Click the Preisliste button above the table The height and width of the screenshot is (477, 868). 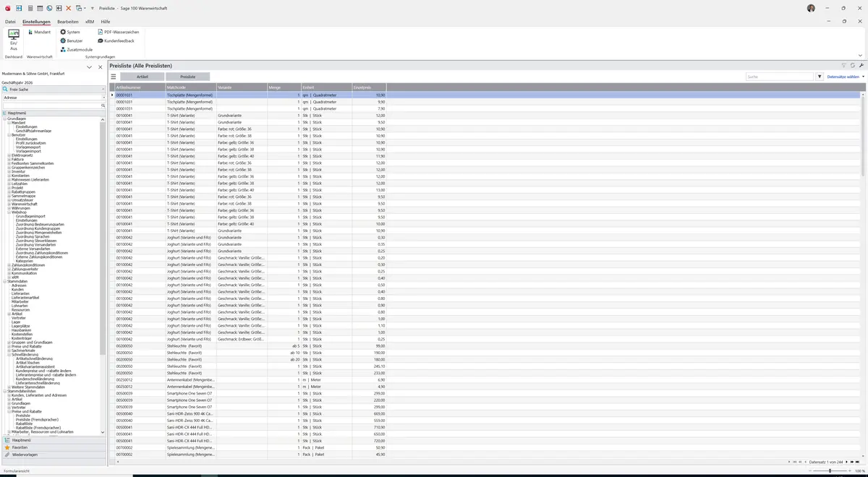click(188, 77)
